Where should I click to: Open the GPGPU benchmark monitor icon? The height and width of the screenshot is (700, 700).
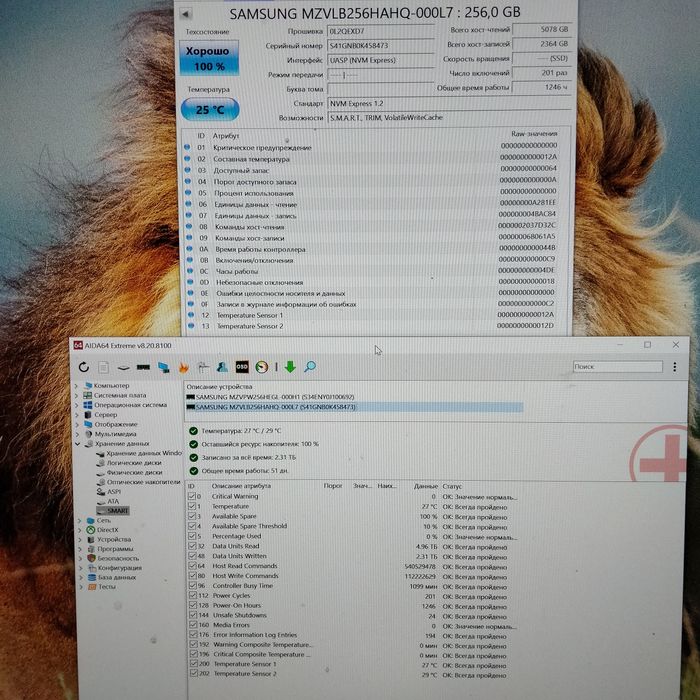coord(163,367)
